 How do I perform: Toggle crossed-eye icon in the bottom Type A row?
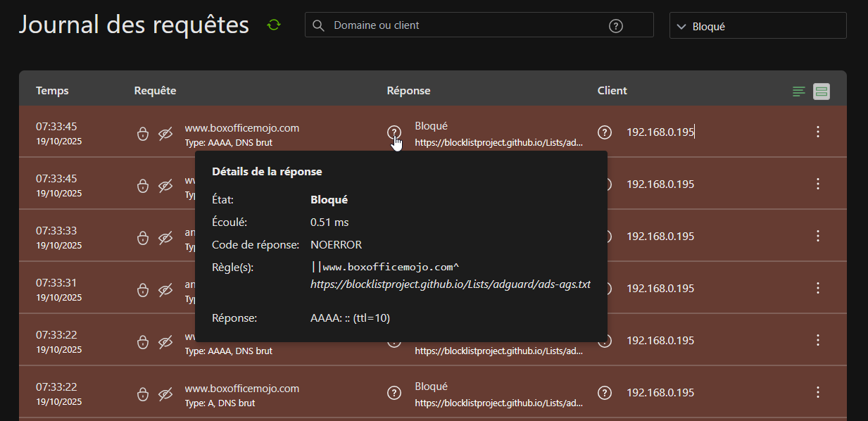[x=165, y=394]
